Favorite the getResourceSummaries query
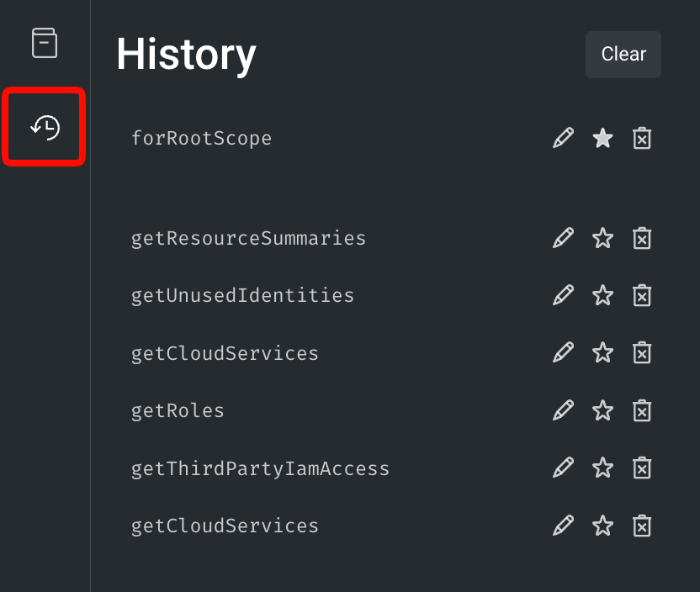The image size is (700, 592). (602, 238)
